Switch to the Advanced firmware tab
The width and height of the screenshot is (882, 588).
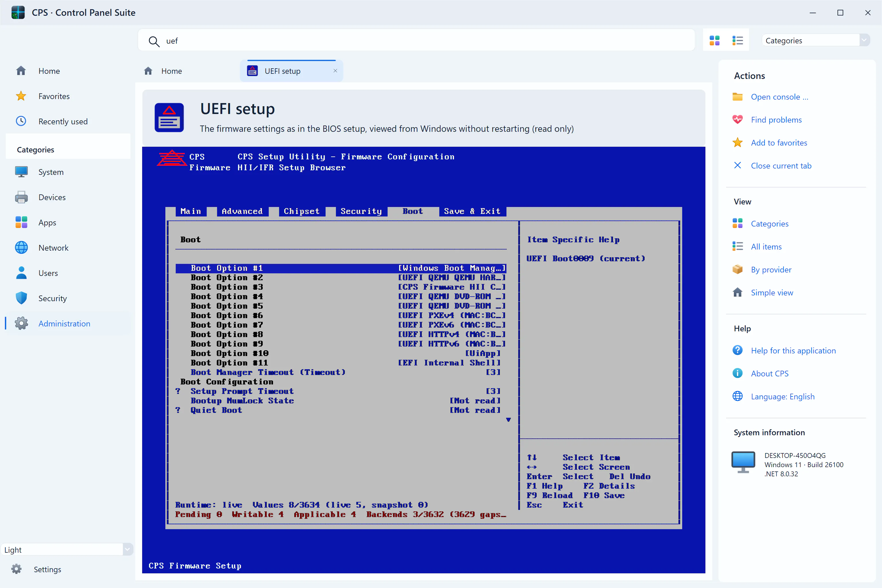(242, 212)
